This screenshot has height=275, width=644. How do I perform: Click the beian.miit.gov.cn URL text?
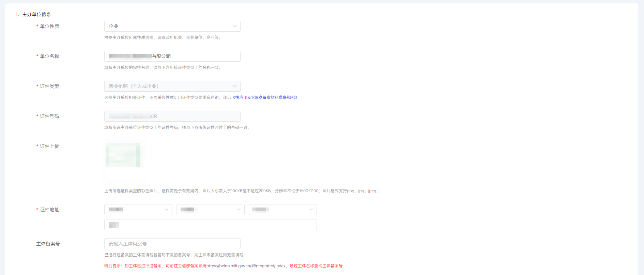[x=246, y=266]
